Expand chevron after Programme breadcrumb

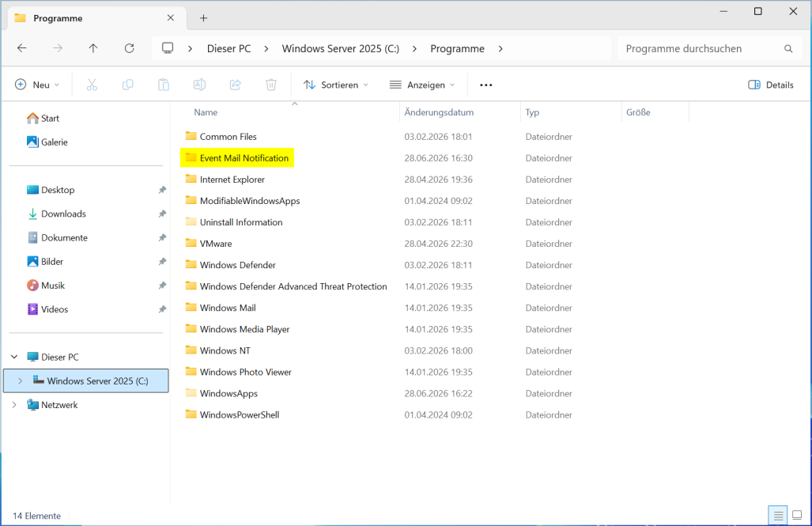(500, 49)
